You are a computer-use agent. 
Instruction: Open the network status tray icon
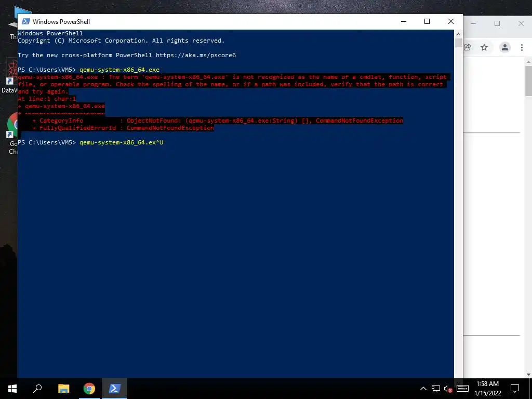tap(436, 389)
